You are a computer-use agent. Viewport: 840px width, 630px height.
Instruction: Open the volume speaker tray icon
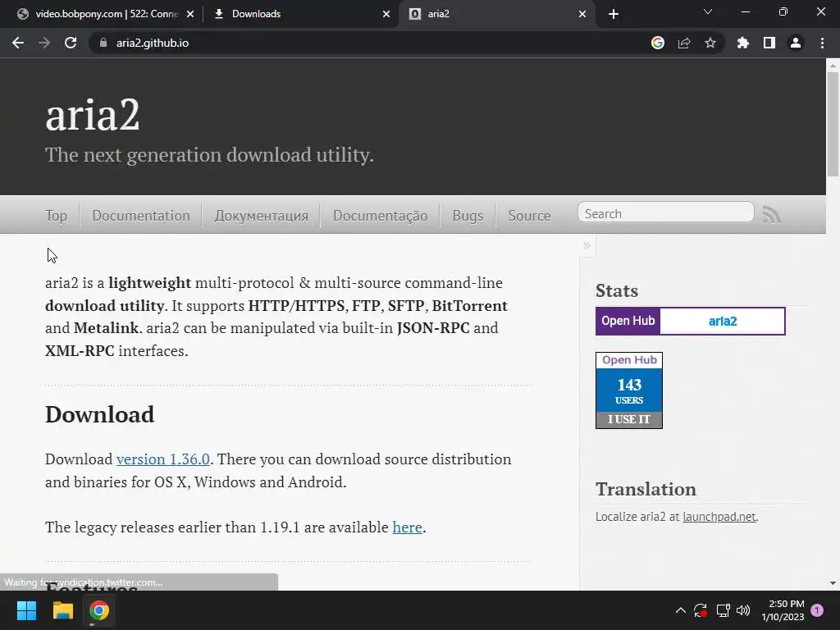click(743, 610)
